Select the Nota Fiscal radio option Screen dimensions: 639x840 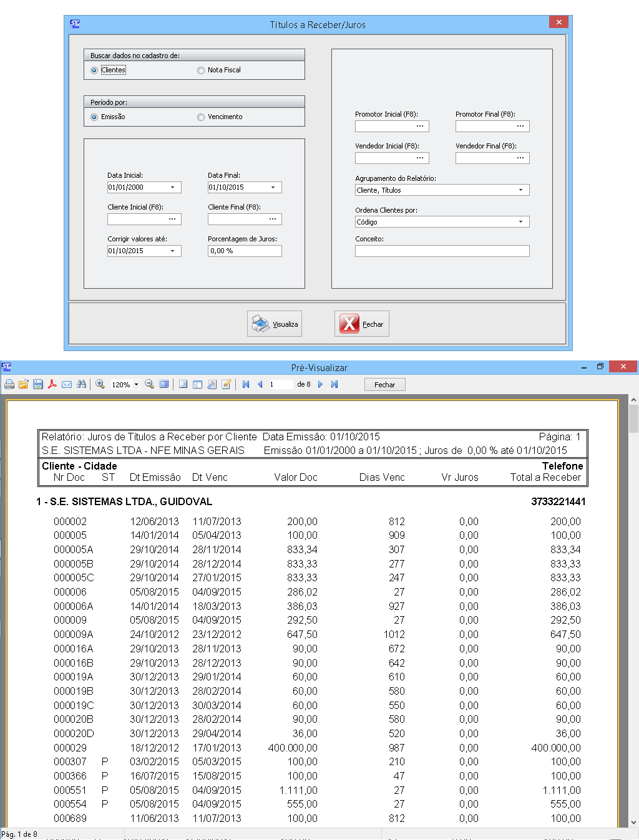(201, 70)
